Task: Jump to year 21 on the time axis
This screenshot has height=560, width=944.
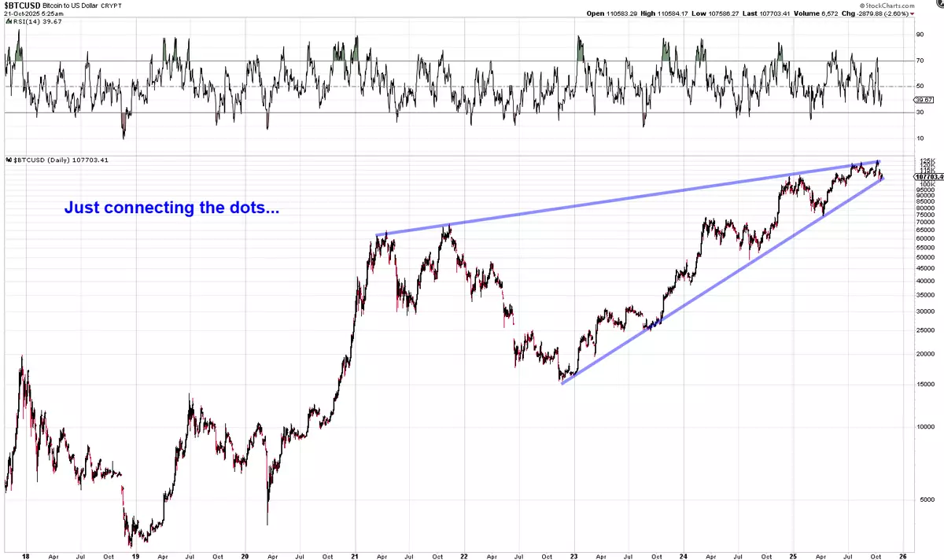Action: [x=354, y=554]
